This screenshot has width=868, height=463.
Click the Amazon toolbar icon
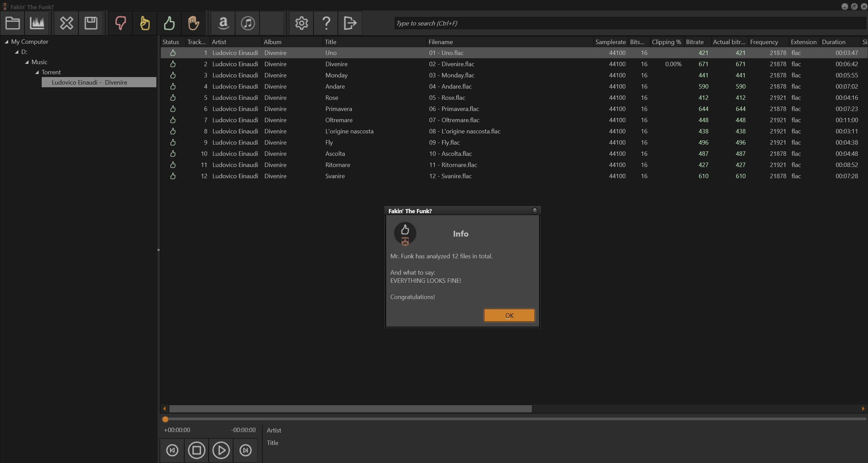(x=223, y=23)
